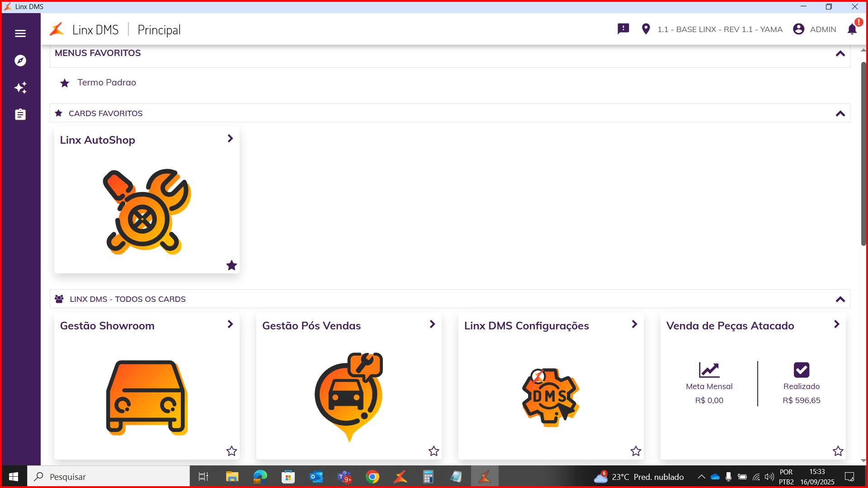This screenshot has height=488, width=868.
Task: Click the ADMIN user account icon
Action: [799, 29]
